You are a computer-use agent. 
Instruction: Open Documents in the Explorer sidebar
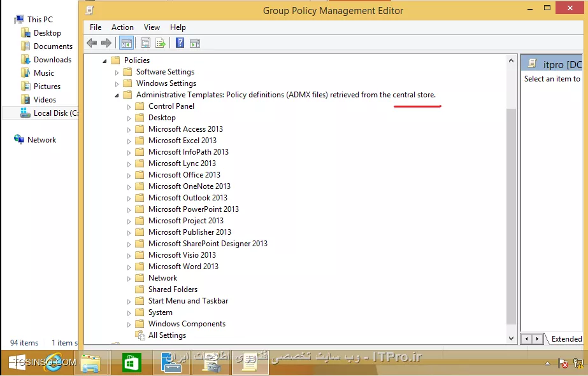tap(53, 46)
